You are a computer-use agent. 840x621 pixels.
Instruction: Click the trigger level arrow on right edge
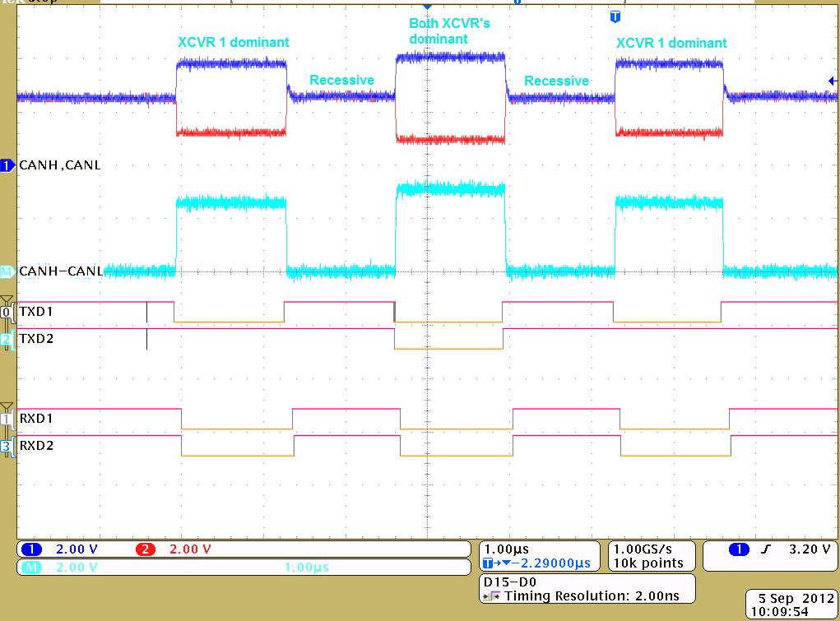tap(833, 81)
